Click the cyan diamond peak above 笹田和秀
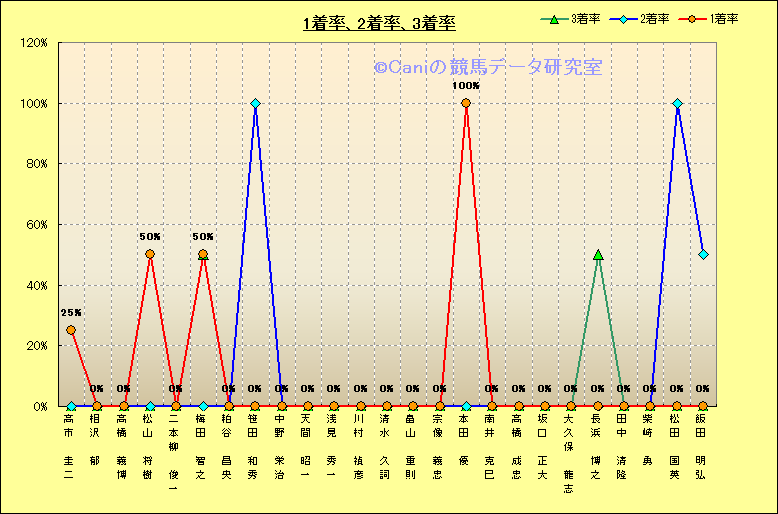The image size is (778, 514). click(x=255, y=103)
